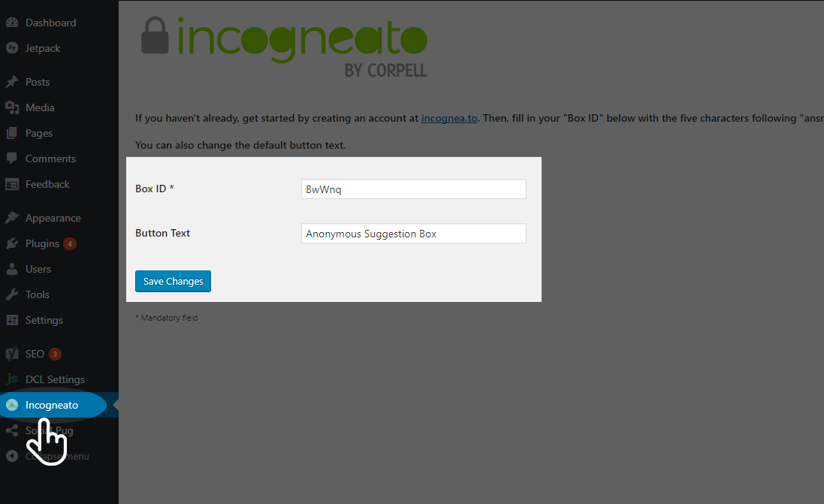The image size is (824, 504).
Task: Open the Dashboard gauge icon
Action: coord(12,23)
